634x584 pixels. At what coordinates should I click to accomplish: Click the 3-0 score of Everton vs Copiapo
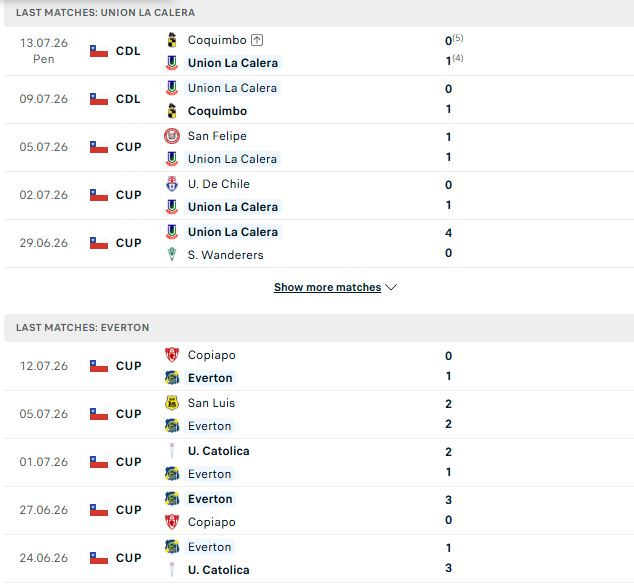pyautogui.click(x=448, y=510)
